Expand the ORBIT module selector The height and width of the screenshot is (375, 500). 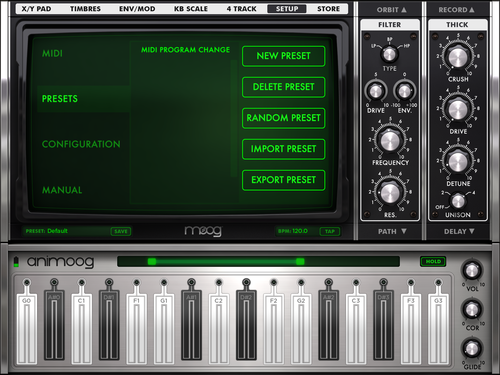[391, 10]
